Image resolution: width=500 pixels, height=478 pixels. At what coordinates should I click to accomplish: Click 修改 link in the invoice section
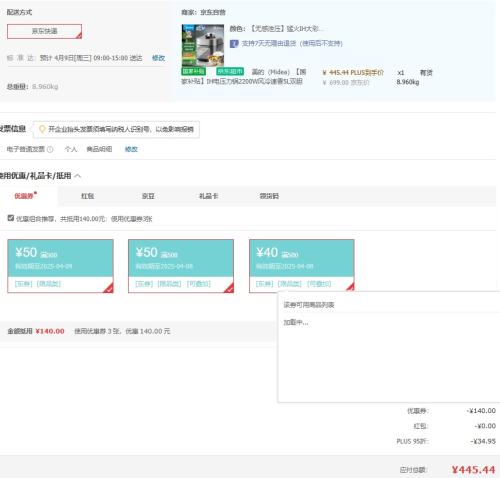(x=131, y=149)
